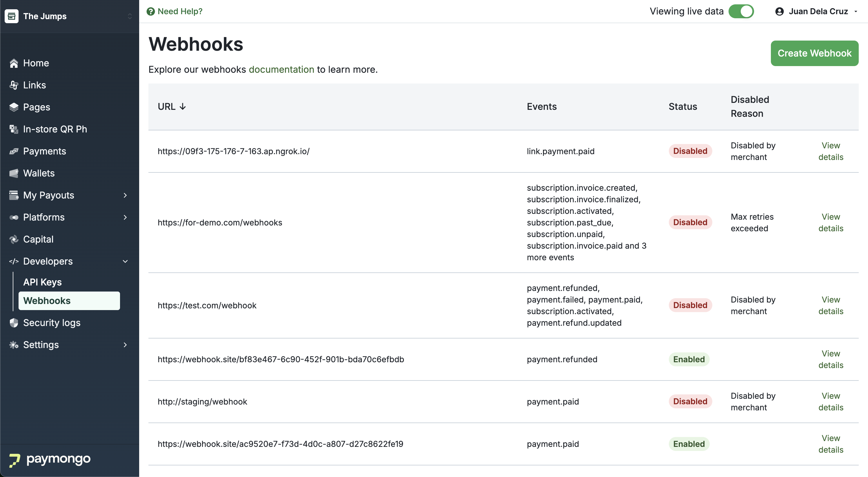
Task: Select the Webhooks menu item
Action: tap(69, 301)
